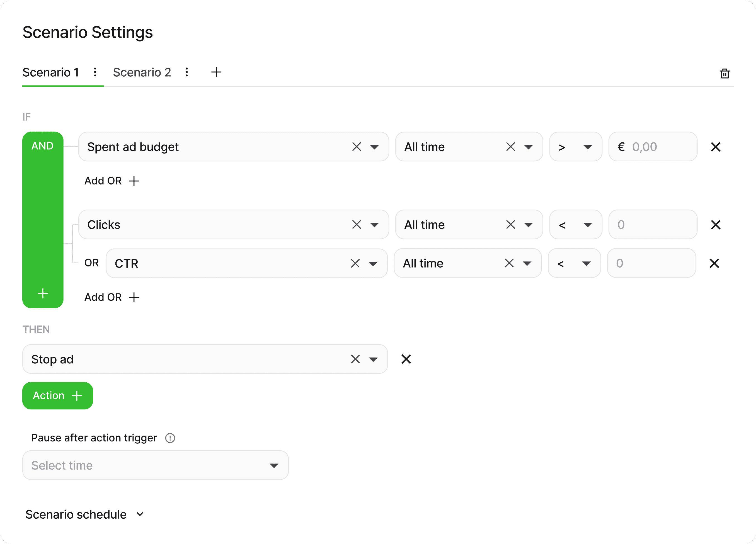Open time period dropdown in CTR row
Screen dimensions: 756x544
527,264
